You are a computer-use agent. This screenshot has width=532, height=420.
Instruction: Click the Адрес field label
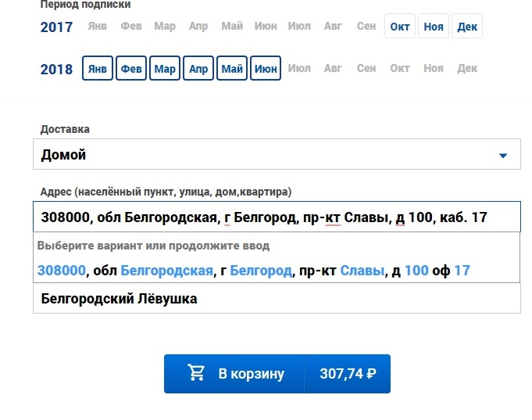(166, 192)
